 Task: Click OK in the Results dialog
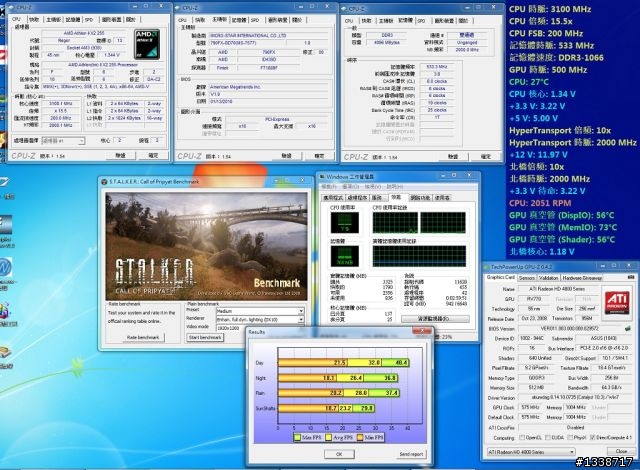click(339, 454)
